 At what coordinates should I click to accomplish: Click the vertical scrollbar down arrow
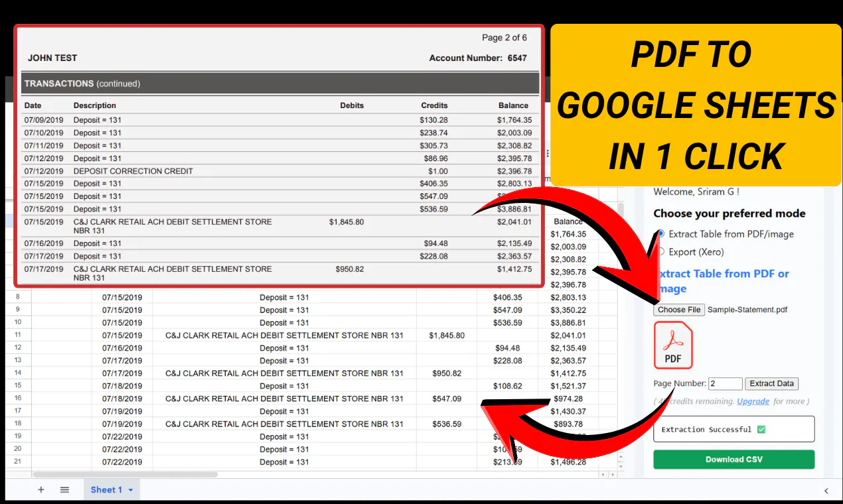click(x=621, y=466)
